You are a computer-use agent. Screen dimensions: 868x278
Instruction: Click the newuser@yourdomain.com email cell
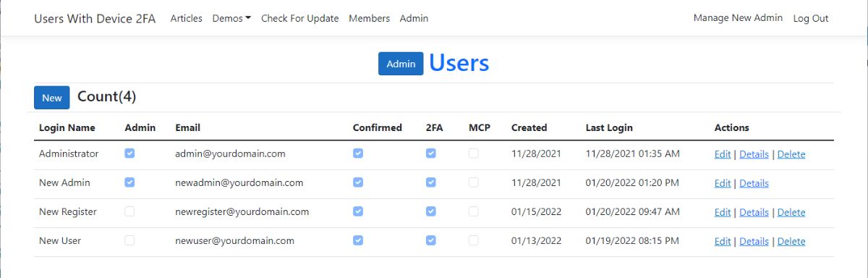(234, 240)
